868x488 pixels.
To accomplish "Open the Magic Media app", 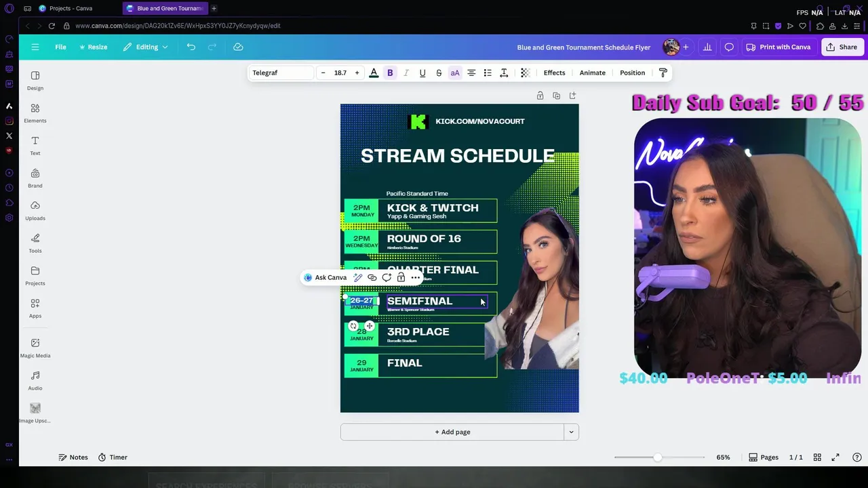I will pyautogui.click(x=35, y=348).
